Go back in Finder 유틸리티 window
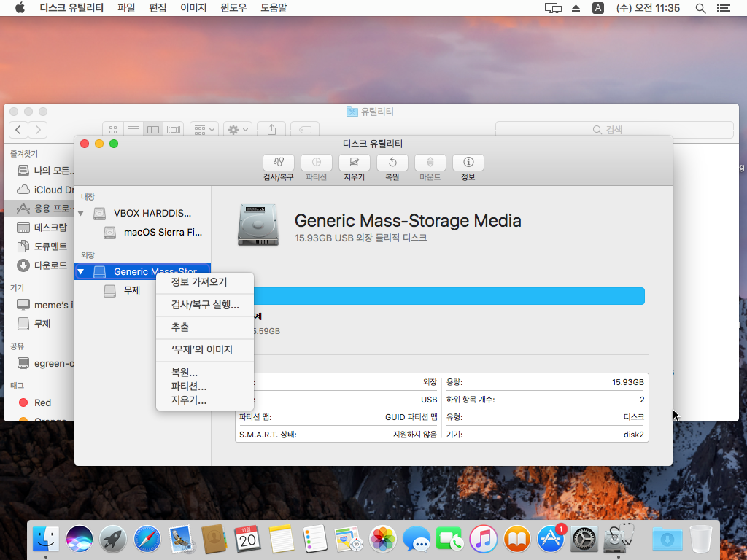This screenshot has height=560, width=747. pyautogui.click(x=18, y=130)
